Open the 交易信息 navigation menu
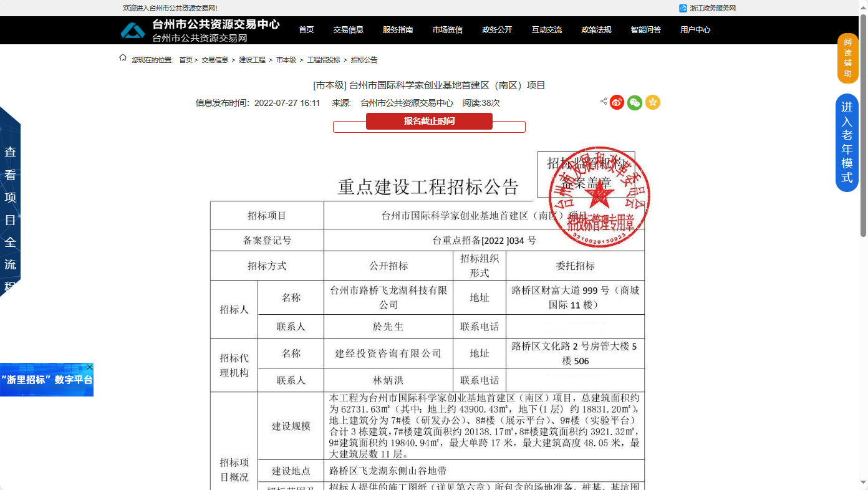 pos(349,30)
